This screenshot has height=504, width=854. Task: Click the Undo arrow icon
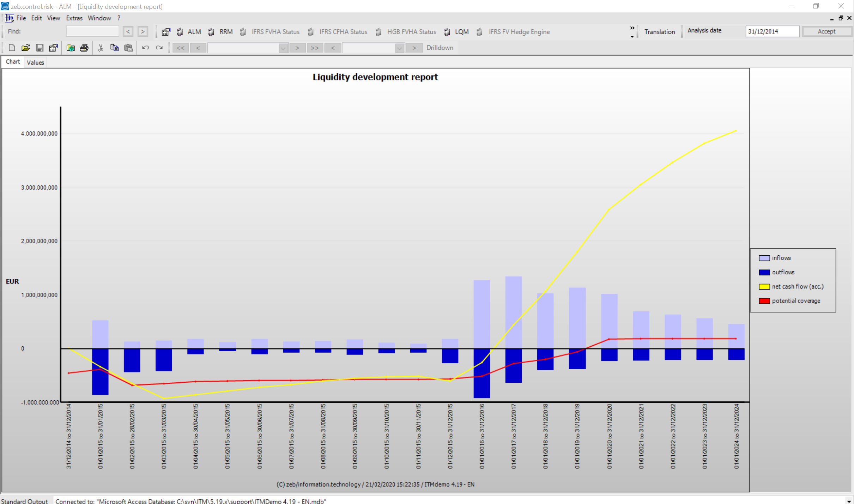[x=145, y=48]
